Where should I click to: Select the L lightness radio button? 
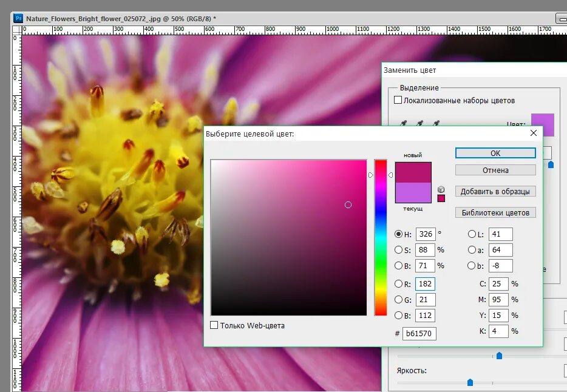(472, 234)
